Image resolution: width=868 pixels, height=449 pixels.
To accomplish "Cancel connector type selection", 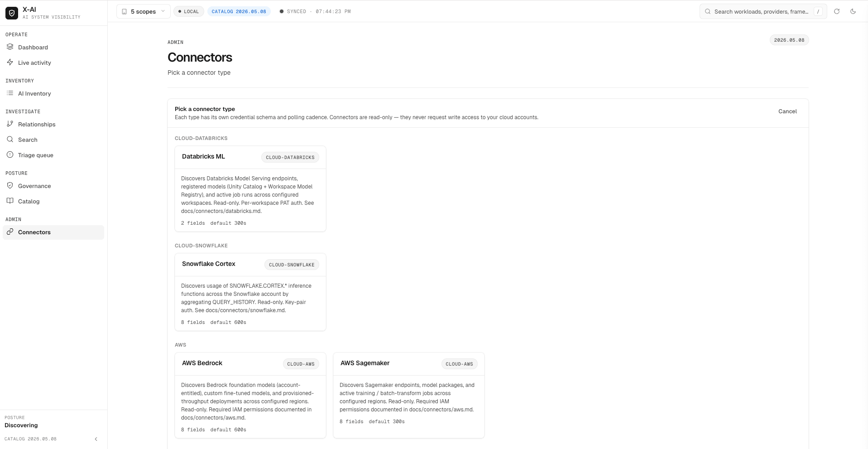I will (787, 111).
